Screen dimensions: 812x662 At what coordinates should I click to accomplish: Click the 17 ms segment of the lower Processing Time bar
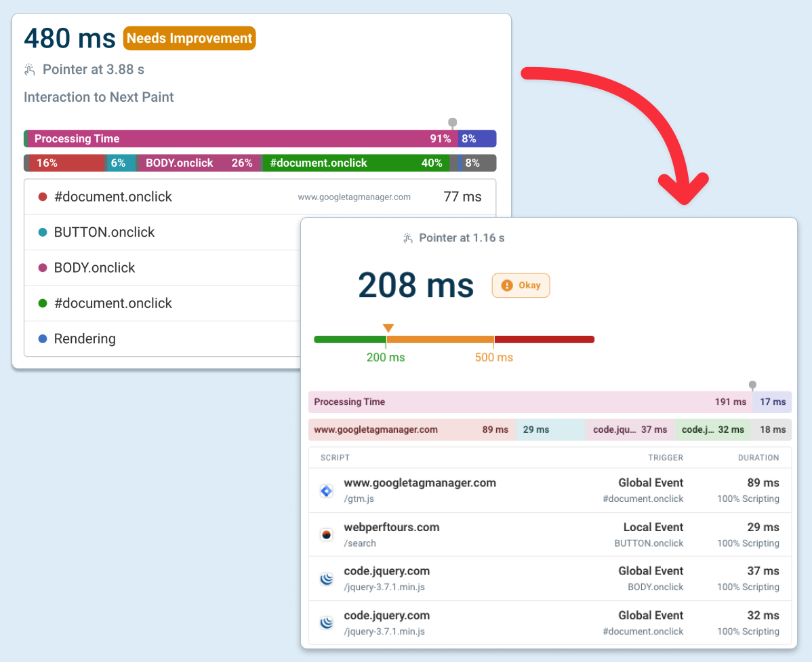click(771, 402)
